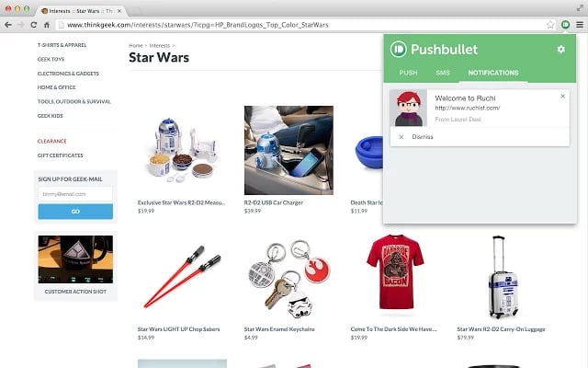Click the Pushbullet extension toolbar icon
Screen dimensions: 588x368
click(566, 25)
